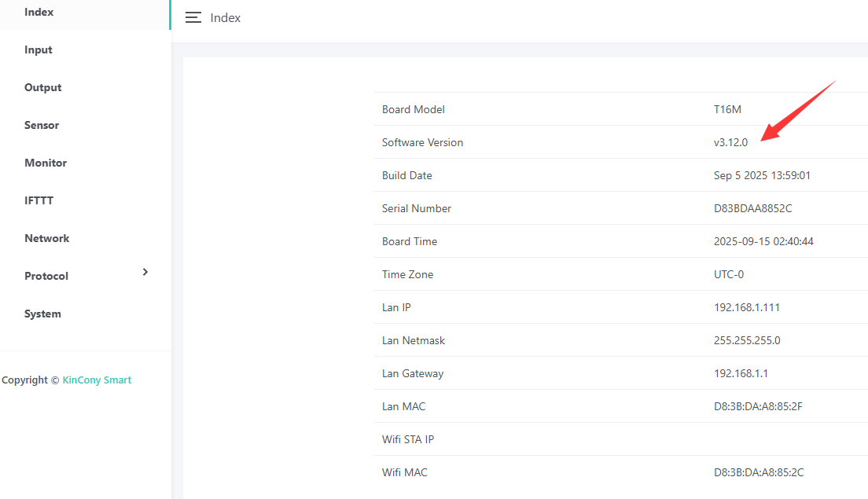Click the software version value v3.12.0
The image size is (868, 499).
pos(730,143)
